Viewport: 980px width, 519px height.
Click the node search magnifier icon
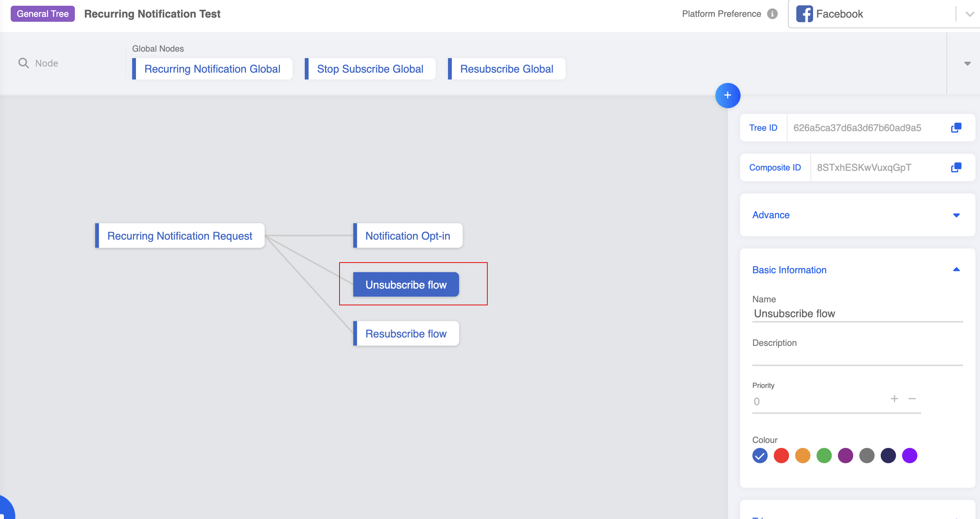[x=24, y=63]
